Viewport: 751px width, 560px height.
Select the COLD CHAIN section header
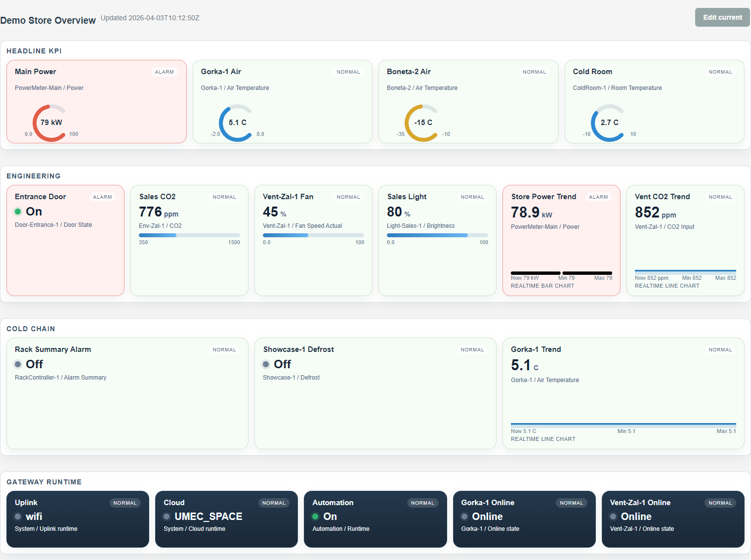click(x=31, y=329)
